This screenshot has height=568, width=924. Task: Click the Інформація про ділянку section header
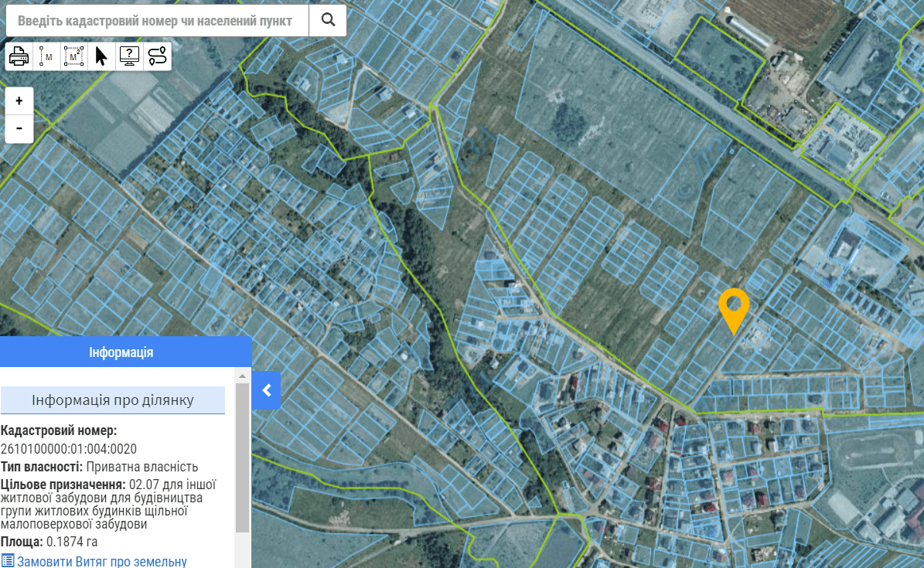[113, 400]
